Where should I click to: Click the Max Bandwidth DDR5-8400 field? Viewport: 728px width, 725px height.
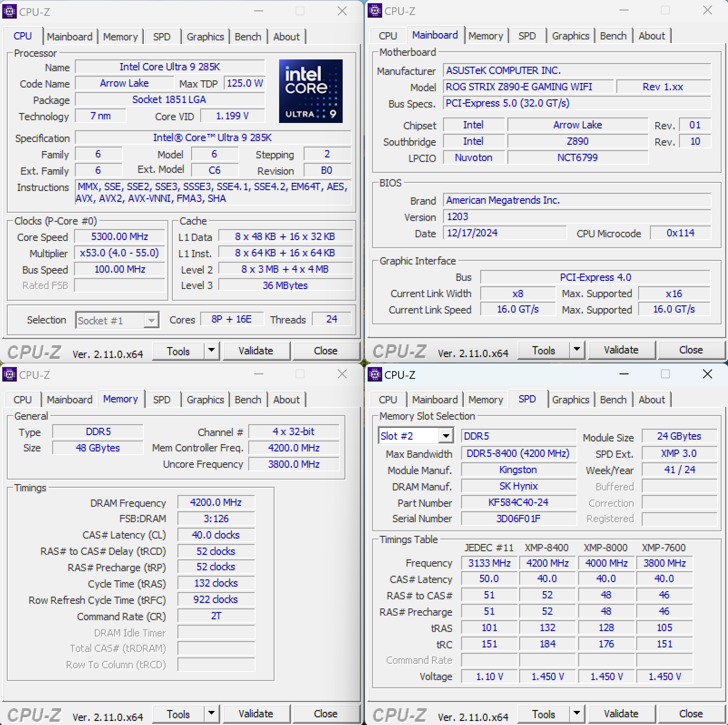tap(518, 453)
